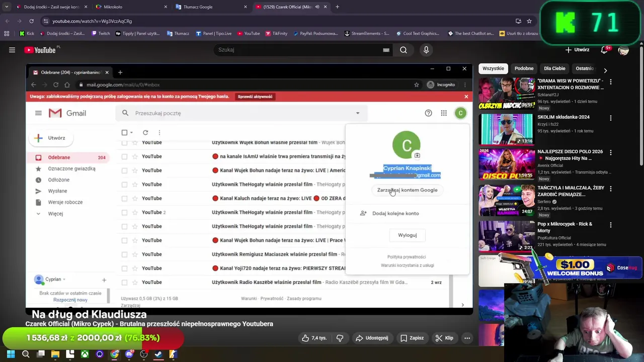Open site information icon beside the URL
The height and width of the screenshot is (362, 644).
coord(46,21)
